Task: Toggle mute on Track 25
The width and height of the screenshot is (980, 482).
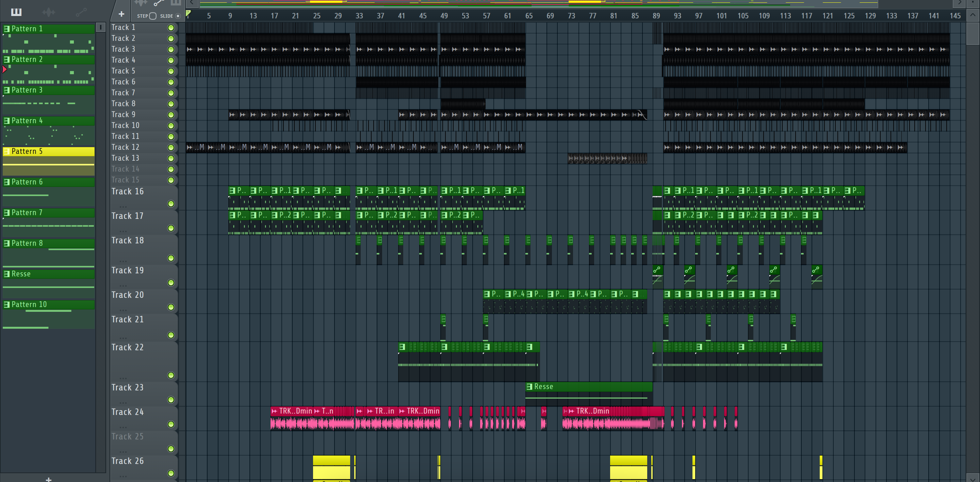Action: 171,449
